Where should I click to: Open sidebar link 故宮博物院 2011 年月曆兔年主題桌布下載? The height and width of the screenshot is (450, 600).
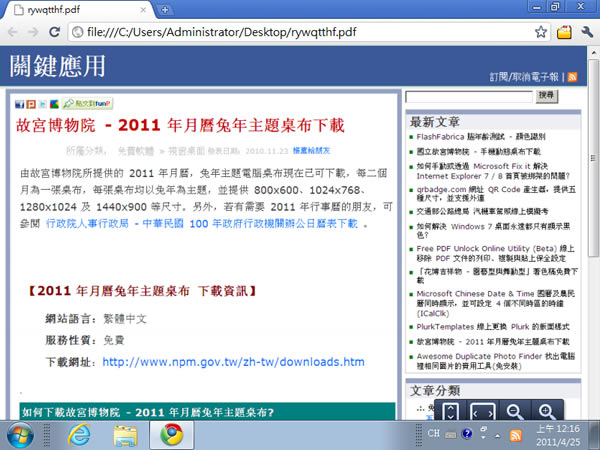click(493, 342)
